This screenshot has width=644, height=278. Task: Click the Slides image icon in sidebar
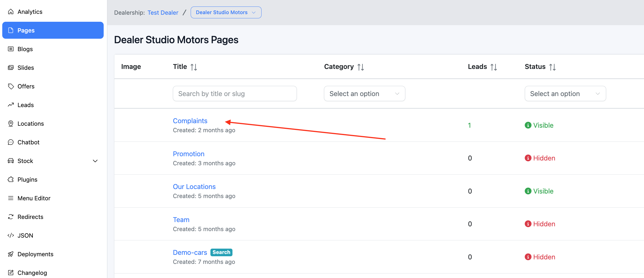point(11,68)
